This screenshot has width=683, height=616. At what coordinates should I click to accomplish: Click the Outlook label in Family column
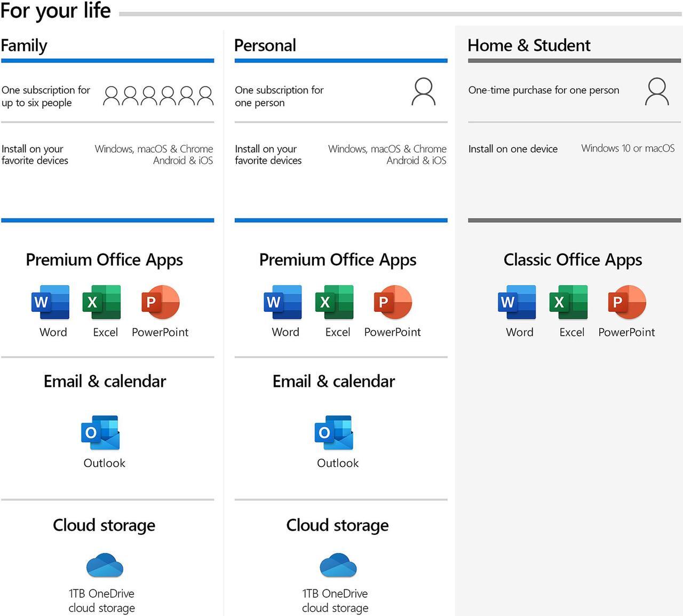[x=105, y=463]
